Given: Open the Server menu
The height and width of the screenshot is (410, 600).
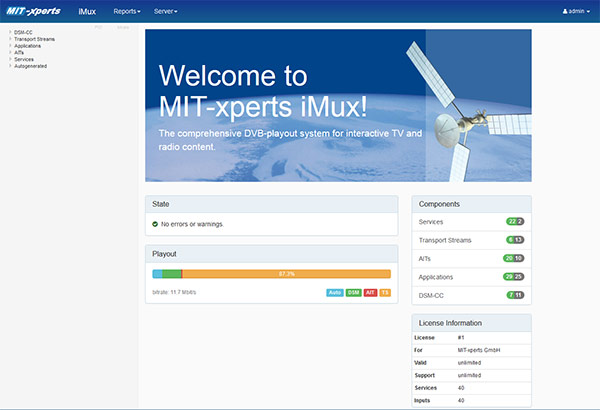Looking at the screenshot, I should click(x=166, y=11).
